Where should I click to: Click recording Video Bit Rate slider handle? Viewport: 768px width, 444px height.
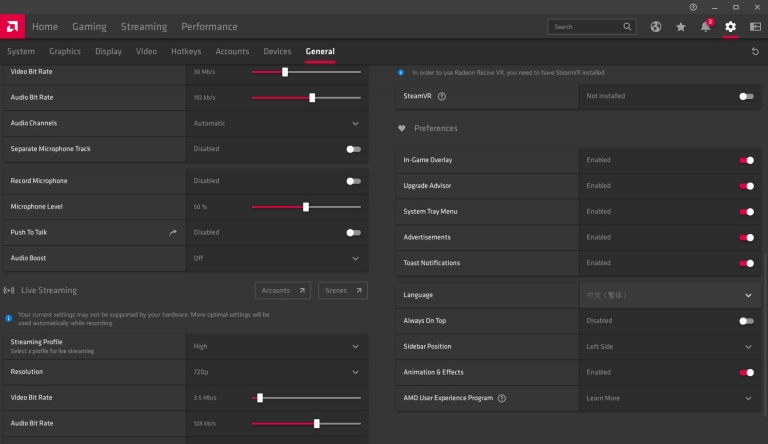(x=285, y=72)
